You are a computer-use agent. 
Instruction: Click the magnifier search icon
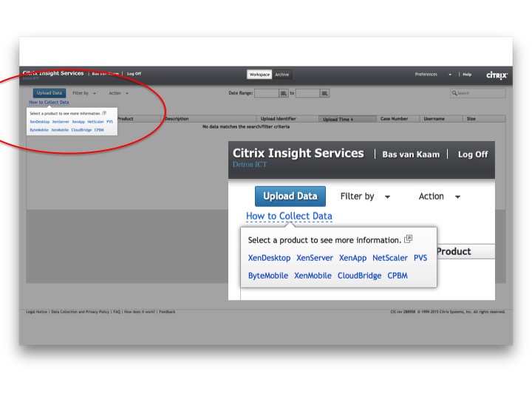(454, 93)
